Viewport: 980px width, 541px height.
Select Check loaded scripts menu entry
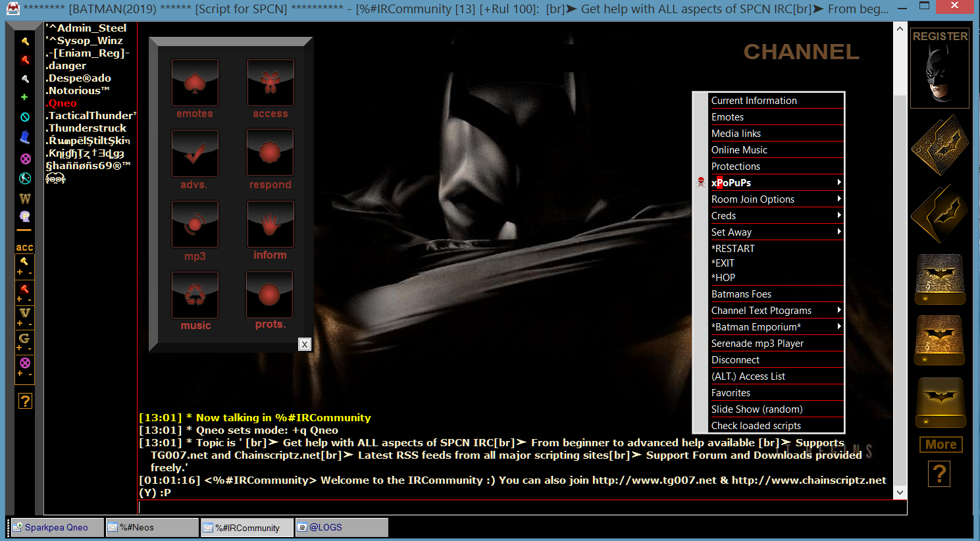click(777, 425)
